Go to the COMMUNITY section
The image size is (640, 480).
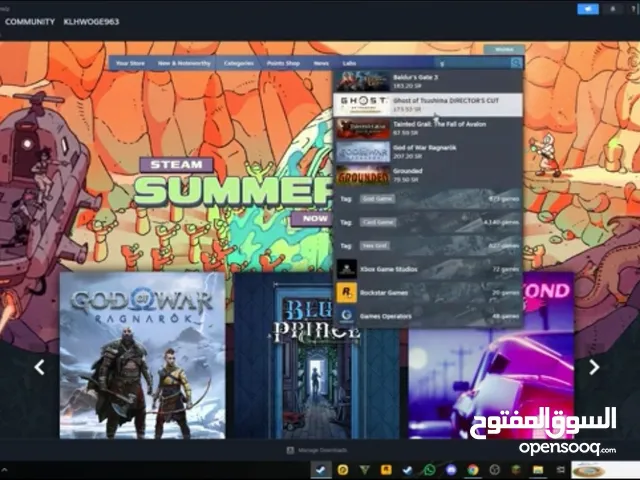(x=30, y=22)
